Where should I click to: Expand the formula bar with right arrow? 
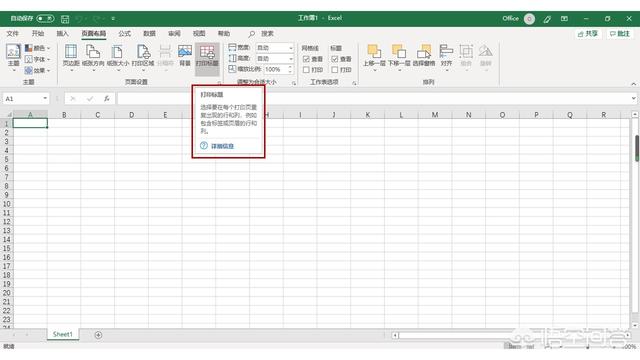[x=633, y=99]
